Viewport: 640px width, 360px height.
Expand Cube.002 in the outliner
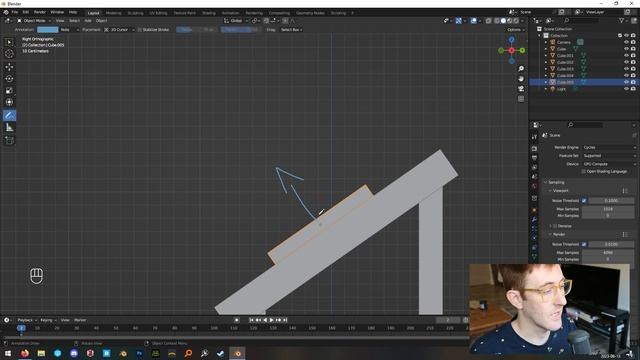click(x=546, y=62)
